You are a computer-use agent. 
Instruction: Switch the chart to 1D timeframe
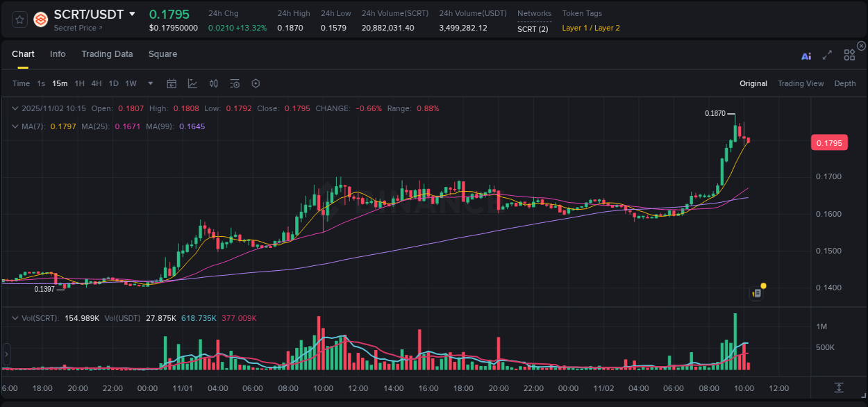[113, 83]
